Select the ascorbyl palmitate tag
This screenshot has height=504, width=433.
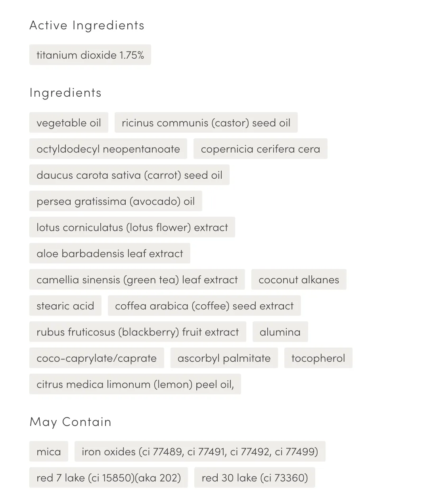click(x=224, y=358)
